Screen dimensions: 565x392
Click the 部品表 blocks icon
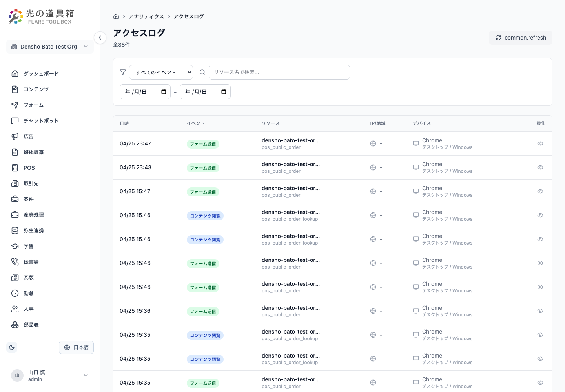coord(15,325)
